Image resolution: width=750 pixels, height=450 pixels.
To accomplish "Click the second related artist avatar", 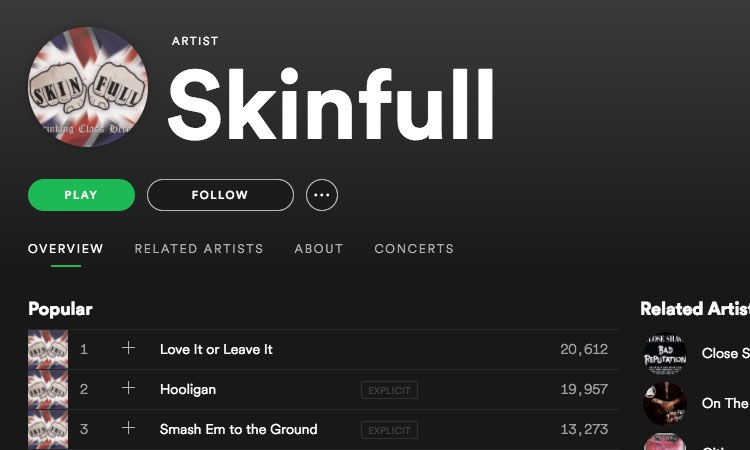I will [x=665, y=403].
